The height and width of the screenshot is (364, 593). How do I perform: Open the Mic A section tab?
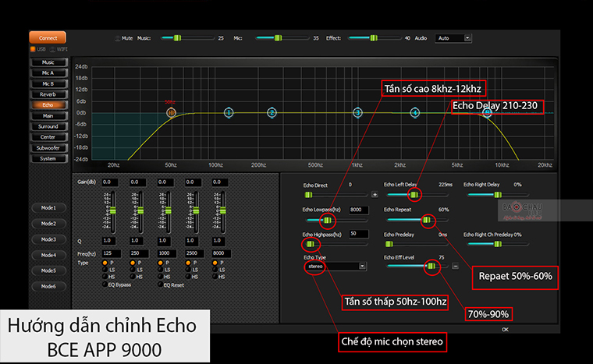48,73
